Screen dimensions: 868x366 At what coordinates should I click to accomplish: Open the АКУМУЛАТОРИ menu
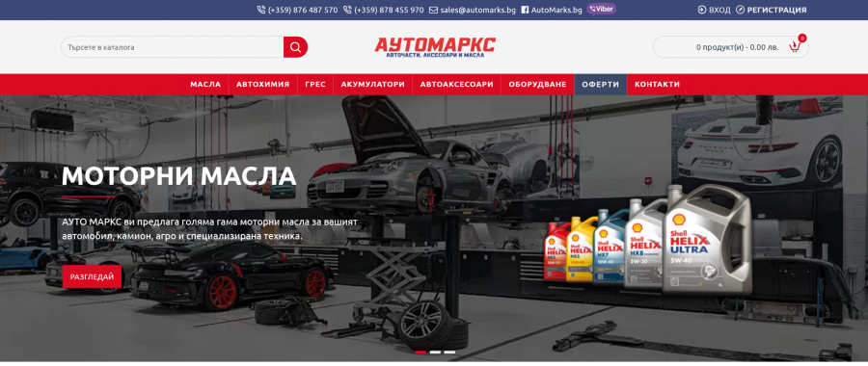pos(373,85)
